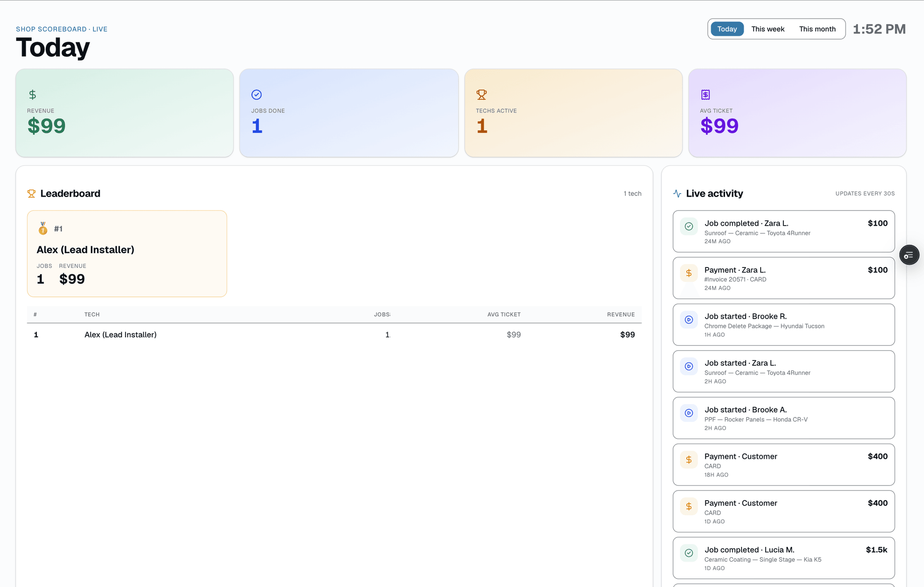Screen dimensions: 924x587
Task: Click the receipt icon on Avg Ticket card
Action: click(x=705, y=94)
